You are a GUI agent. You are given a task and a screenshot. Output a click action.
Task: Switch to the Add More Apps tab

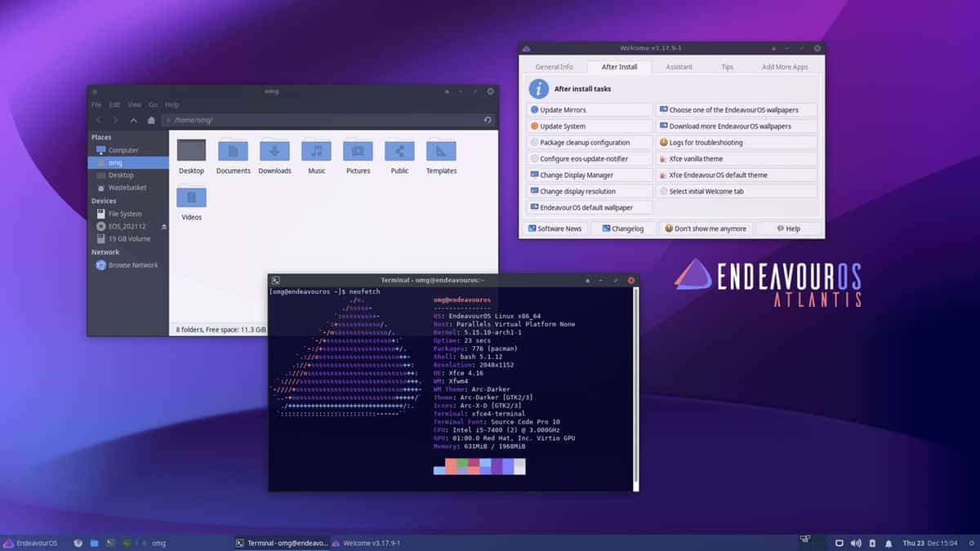(x=784, y=66)
